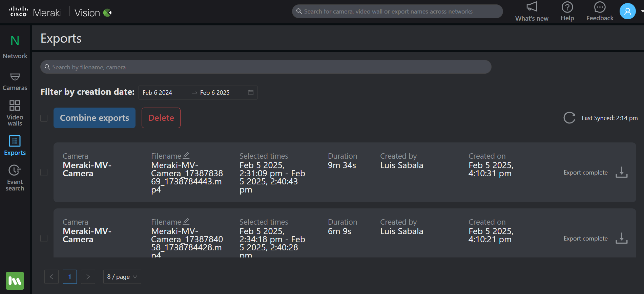Set end date Feb 6 2025
This screenshot has width=644, height=294.
[x=215, y=92]
